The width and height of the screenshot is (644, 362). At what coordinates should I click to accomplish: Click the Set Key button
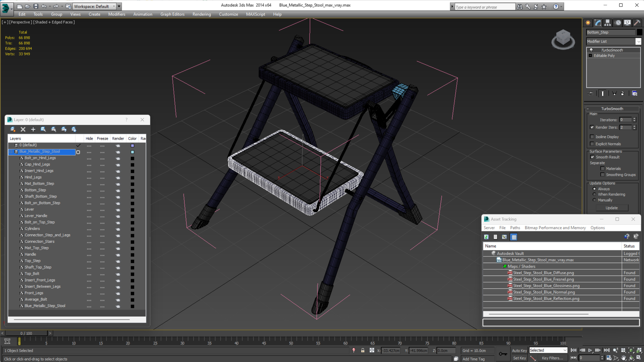coord(519,358)
